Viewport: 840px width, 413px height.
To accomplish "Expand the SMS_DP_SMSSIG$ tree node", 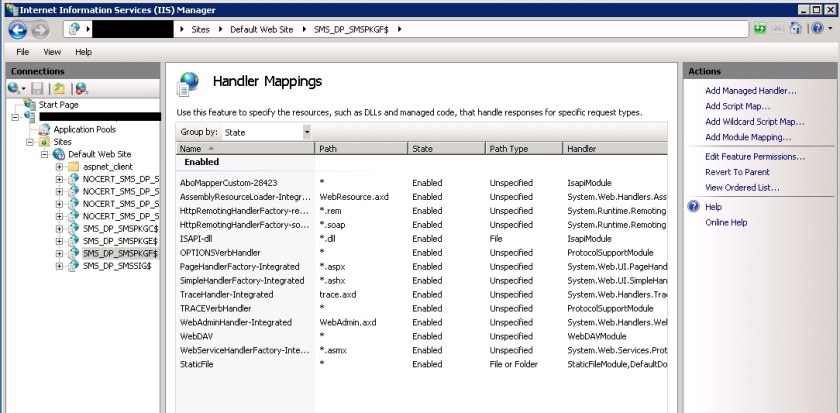I will pos(60,266).
